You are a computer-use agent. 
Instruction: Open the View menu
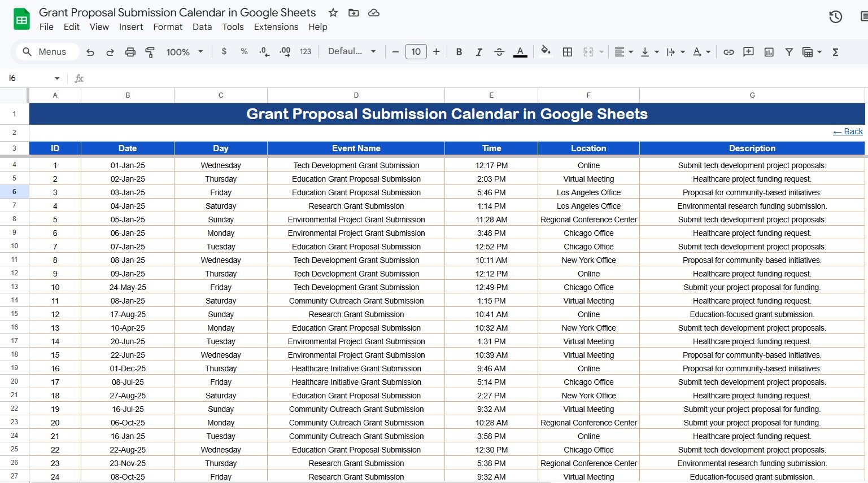pyautogui.click(x=99, y=27)
